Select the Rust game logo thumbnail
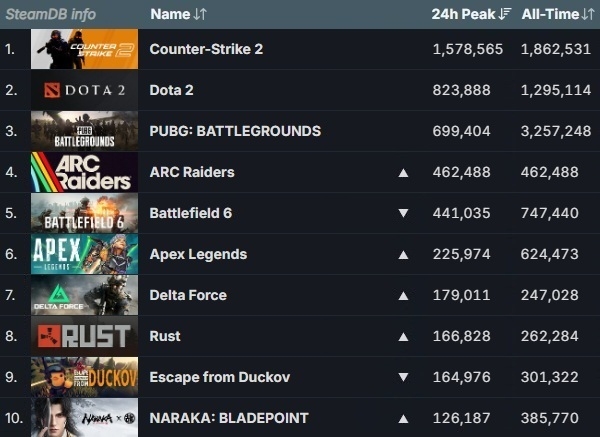The image size is (600, 437). click(x=84, y=336)
